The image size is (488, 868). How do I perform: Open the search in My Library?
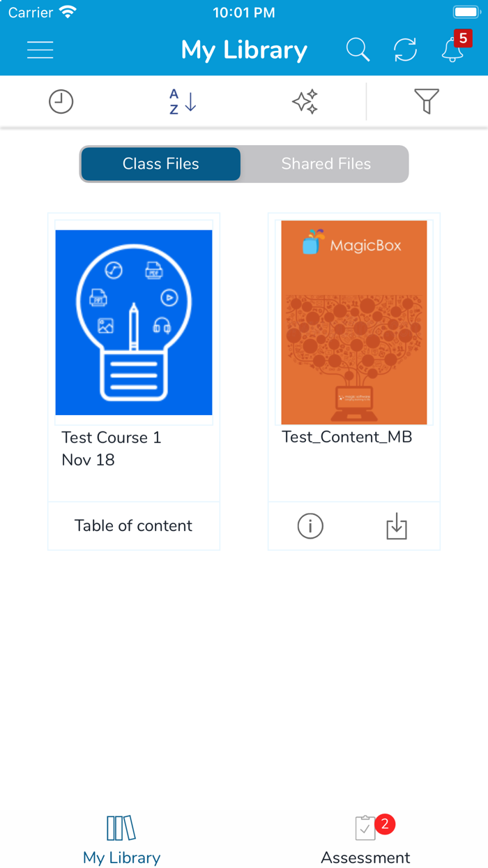click(x=358, y=49)
